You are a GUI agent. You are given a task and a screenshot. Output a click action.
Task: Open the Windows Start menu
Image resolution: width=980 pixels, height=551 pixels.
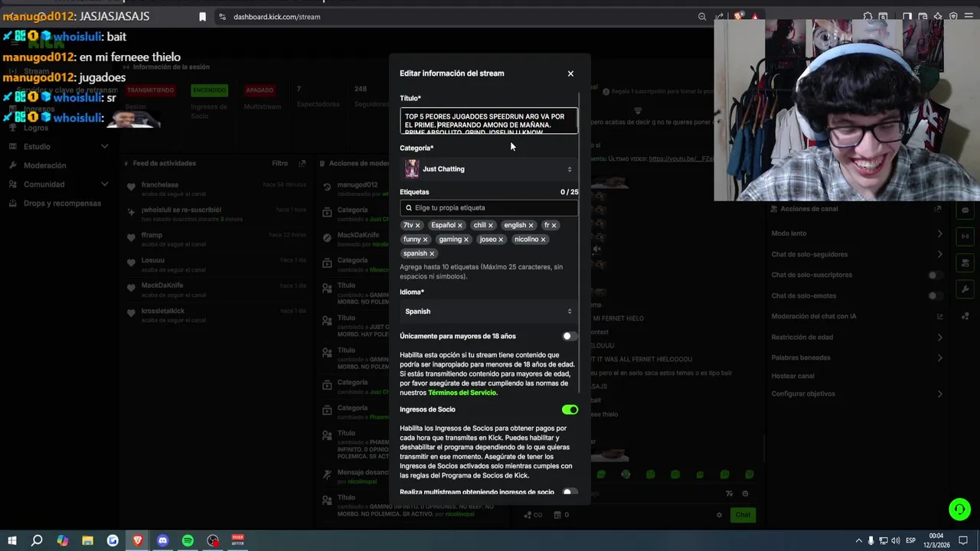click(x=11, y=540)
